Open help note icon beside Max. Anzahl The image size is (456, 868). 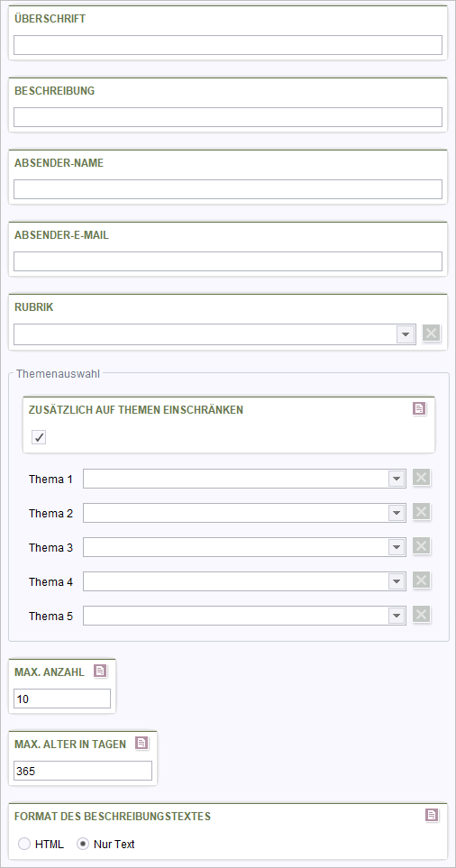pyautogui.click(x=100, y=671)
